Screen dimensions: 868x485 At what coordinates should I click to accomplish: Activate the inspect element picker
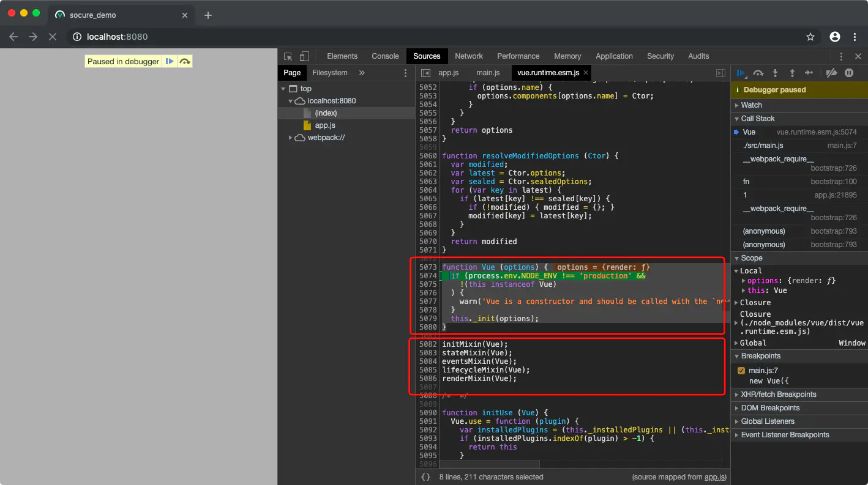[288, 56]
